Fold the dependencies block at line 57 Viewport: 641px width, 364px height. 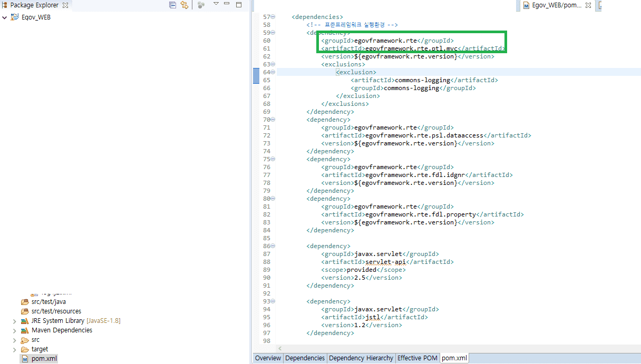coord(273,17)
